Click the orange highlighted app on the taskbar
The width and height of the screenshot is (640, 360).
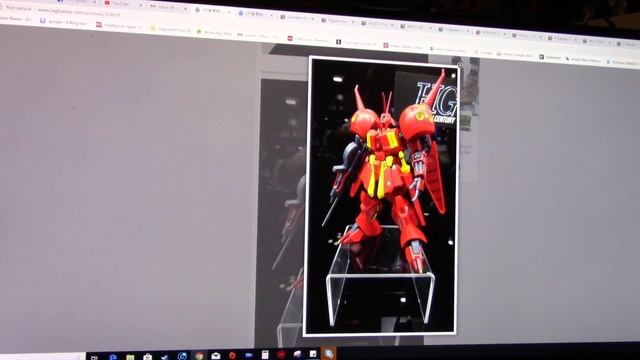click(329, 353)
